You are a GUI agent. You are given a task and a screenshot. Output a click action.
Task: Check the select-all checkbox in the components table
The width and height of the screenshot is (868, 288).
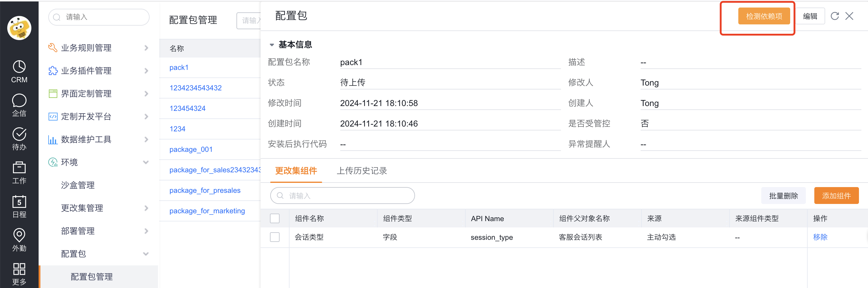coord(275,218)
